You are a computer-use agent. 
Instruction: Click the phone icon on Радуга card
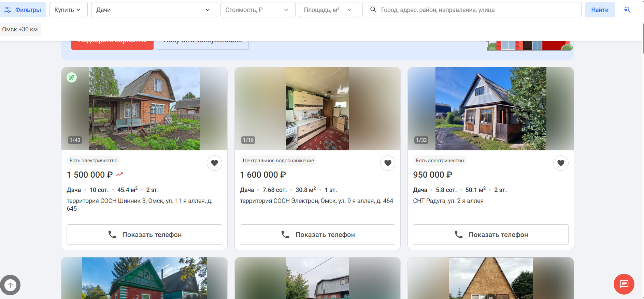pos(459,235)
